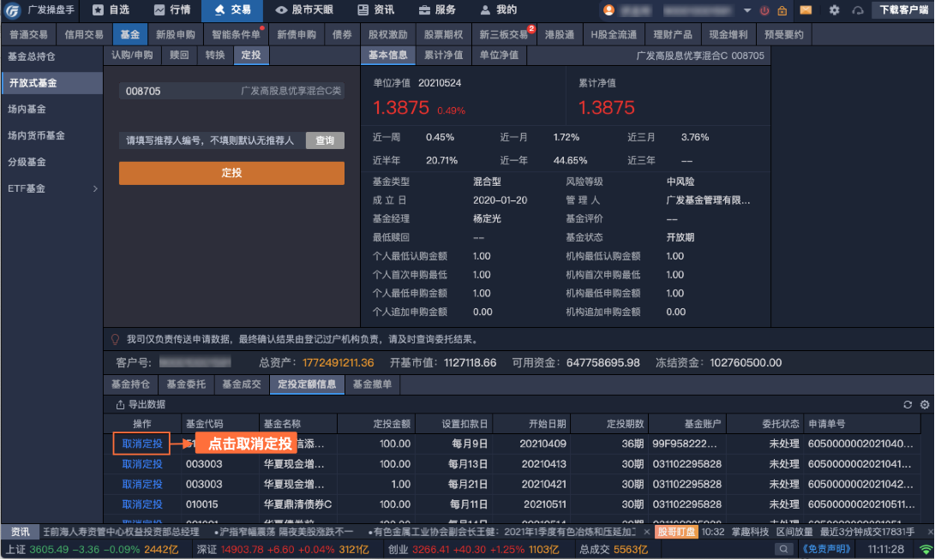Image resolution: width=935 pixels, height=560 pixels.
Task: Click 取消定投 for fund 010015
Action: coord(142,504)
